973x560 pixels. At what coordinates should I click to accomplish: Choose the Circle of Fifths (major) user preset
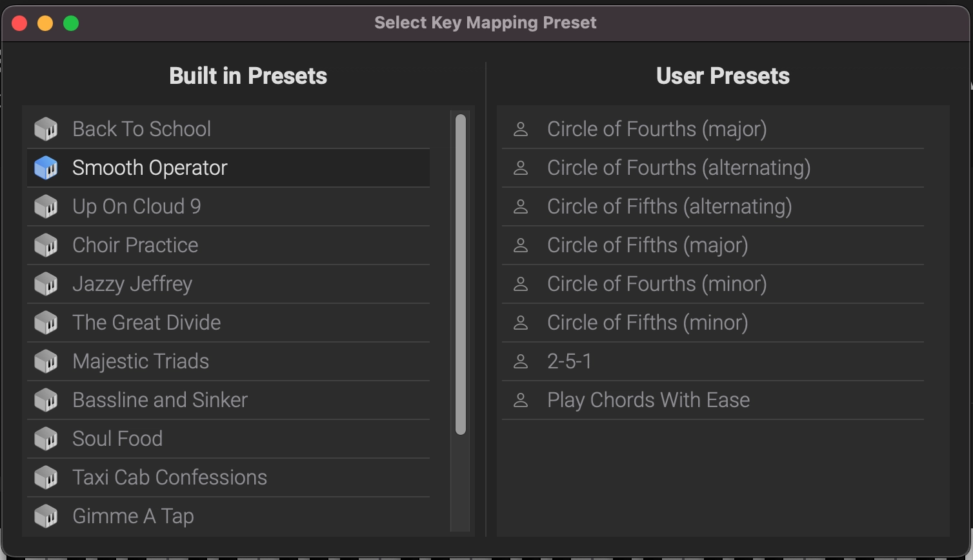pyautogui.click(x=647, y=245)
